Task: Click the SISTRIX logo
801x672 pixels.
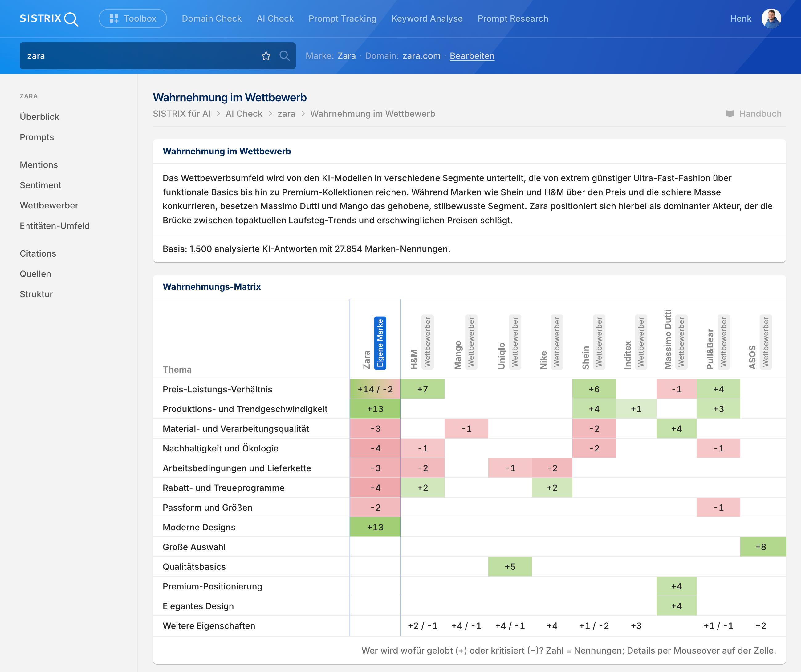Action: click(x=49, y=19)
